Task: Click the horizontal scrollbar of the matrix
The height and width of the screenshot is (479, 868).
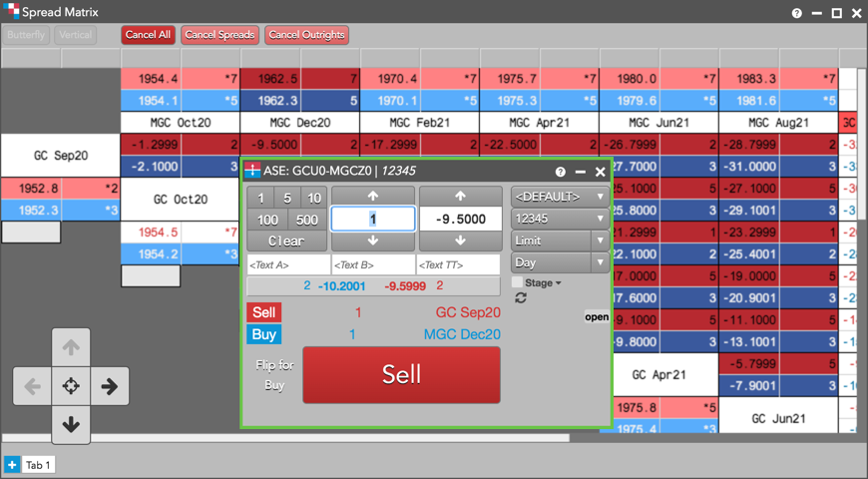Action: (285, 438)
